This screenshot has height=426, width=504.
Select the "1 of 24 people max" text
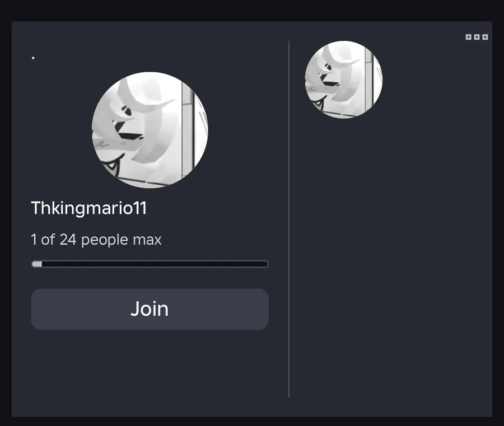click(x=96, y=240)
